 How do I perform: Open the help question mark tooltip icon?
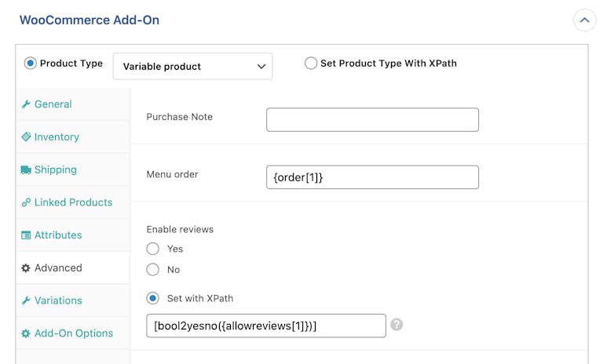(x=397, y=325)
